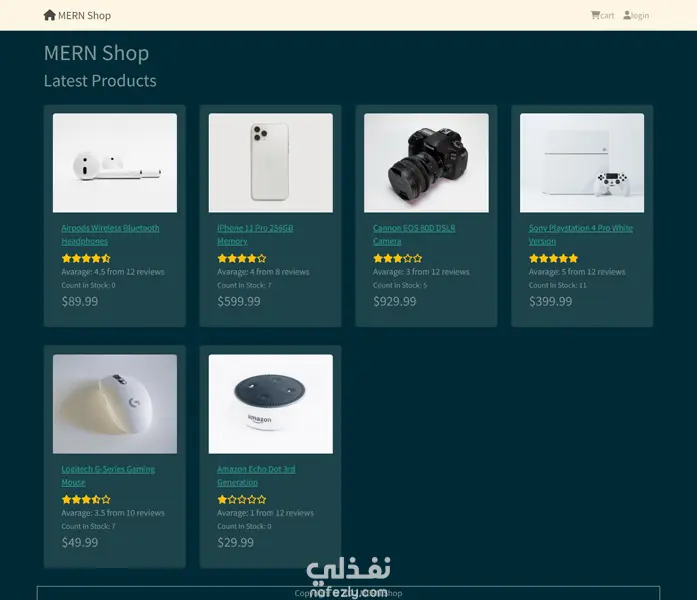697x600 pixels.
Task: Click the star rating for Amazon Echo Dot
Action: 242,500
